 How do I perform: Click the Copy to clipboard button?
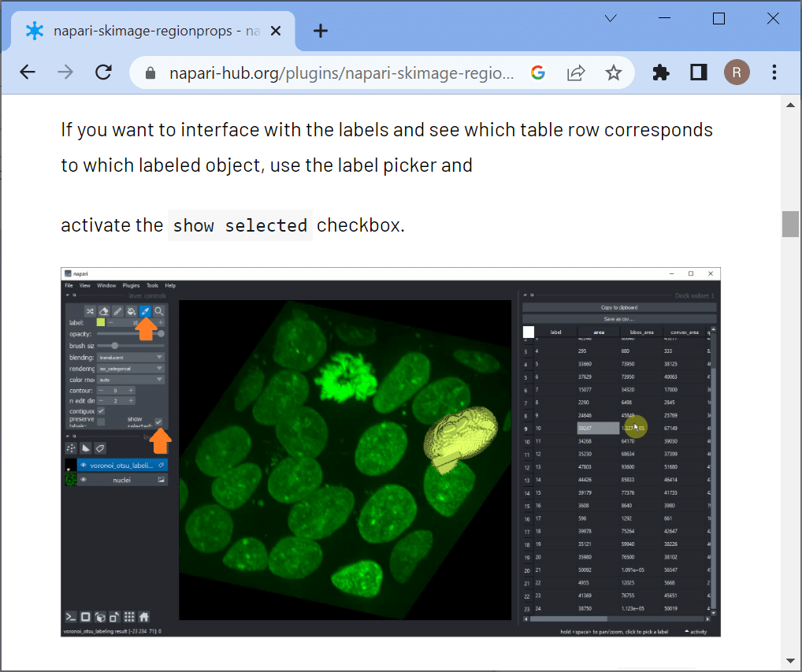tap(618, 307)
